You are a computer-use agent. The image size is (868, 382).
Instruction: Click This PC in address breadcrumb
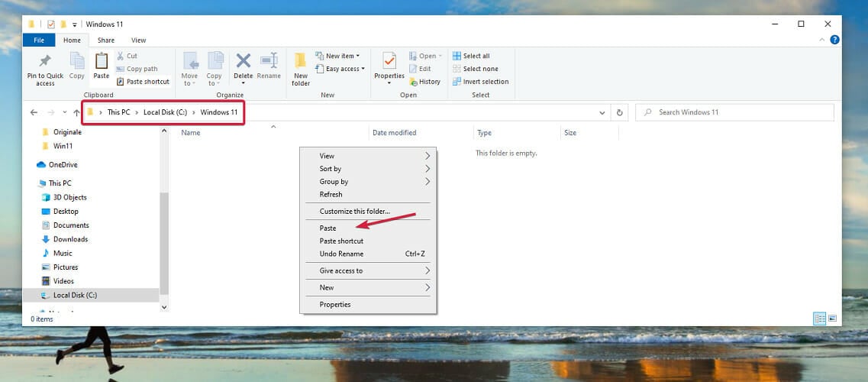click(x=118, y=112)
